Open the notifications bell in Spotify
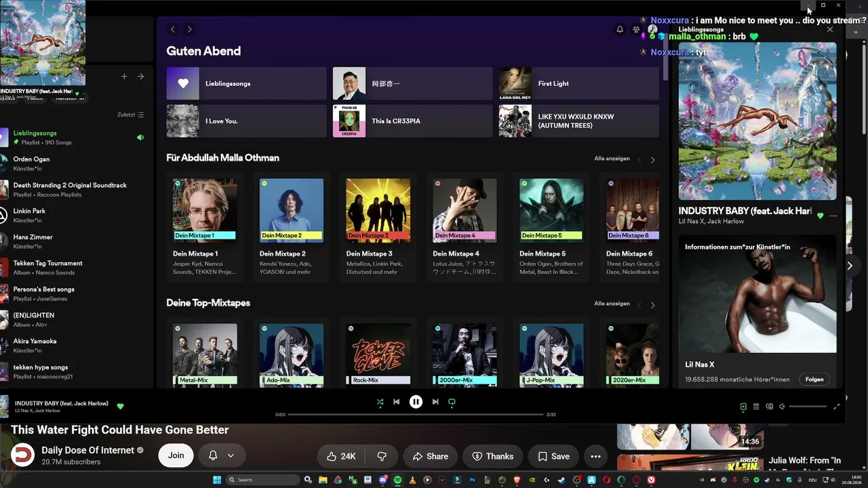 click(620, 29)
